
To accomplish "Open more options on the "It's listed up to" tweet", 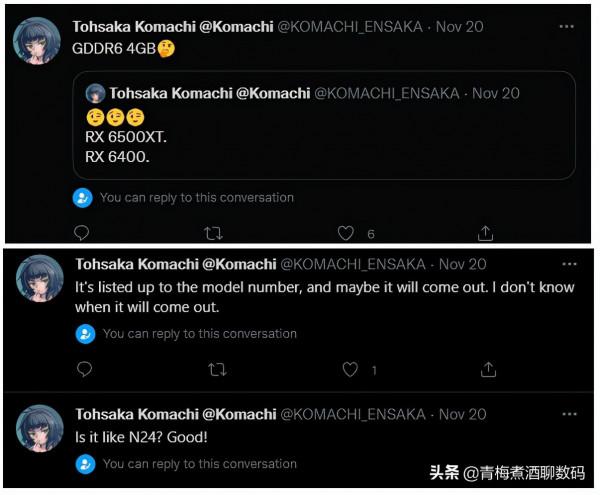I will pyautogui.click(x=569, y=265).
